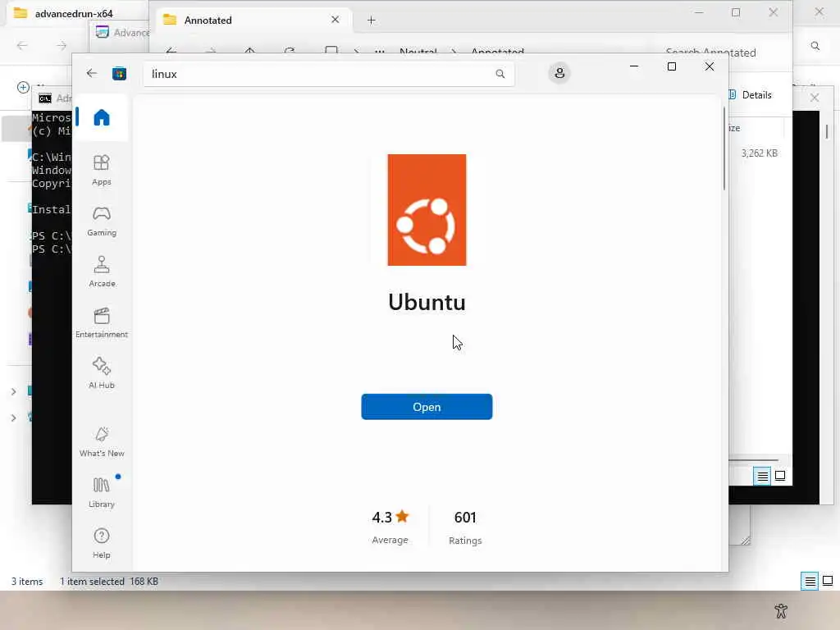The height and width of the screenshot is (630, 840).
Task: Click the Store back arrow
Action: pyautogui.click(x=92, y=73)
